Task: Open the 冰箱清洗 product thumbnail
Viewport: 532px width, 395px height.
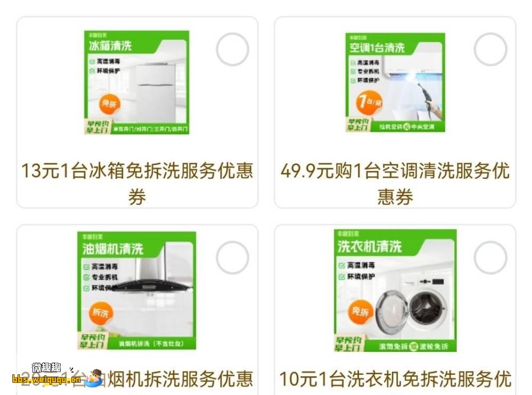Action: coord(137,83)
